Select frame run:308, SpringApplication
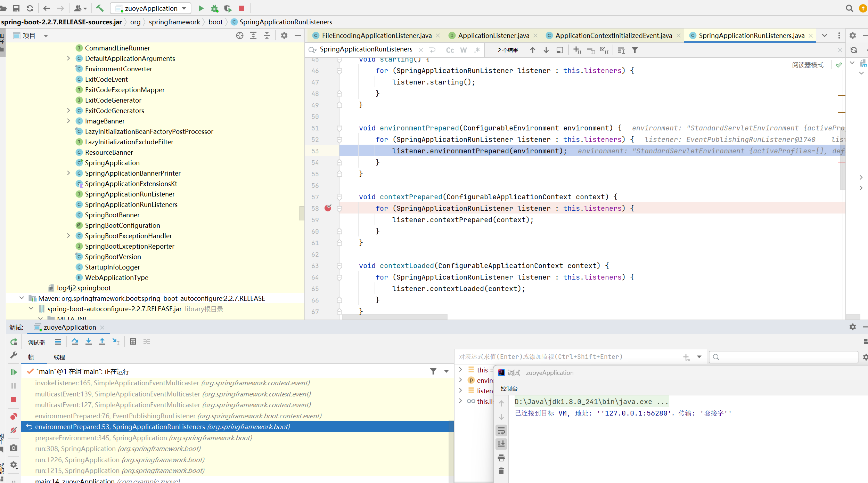This screenshot has width=868, height=483. pos(237,449)
